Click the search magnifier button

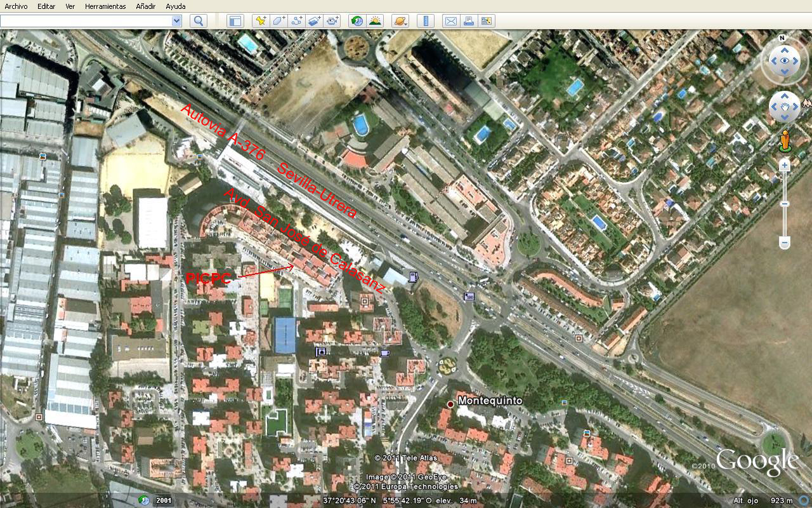point(199,21)
